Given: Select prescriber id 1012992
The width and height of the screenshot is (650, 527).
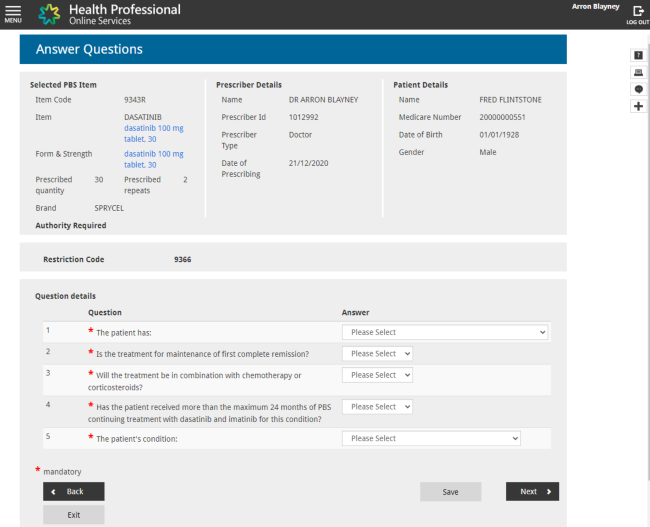Looking at the screenshot, I should tap(303, 117).
